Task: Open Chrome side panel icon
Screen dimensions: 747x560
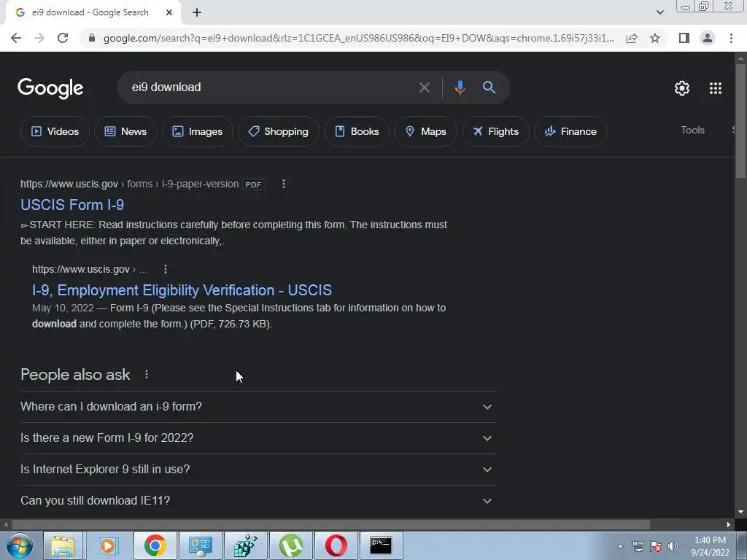Action: tap(684, 38)
